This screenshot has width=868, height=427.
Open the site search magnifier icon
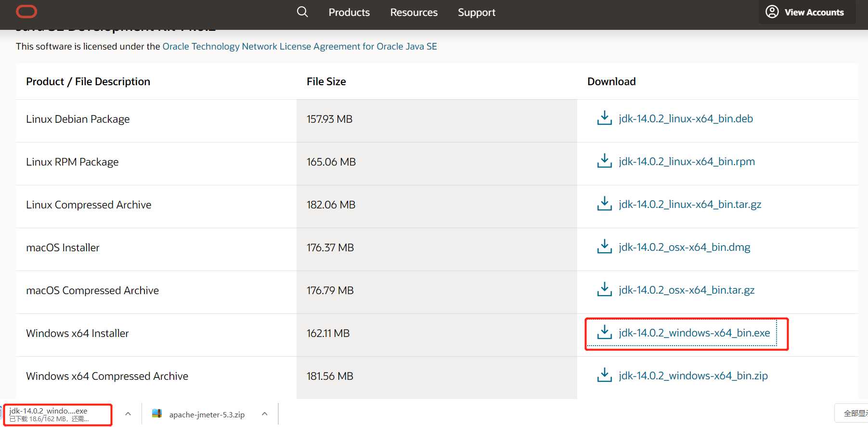302,12
